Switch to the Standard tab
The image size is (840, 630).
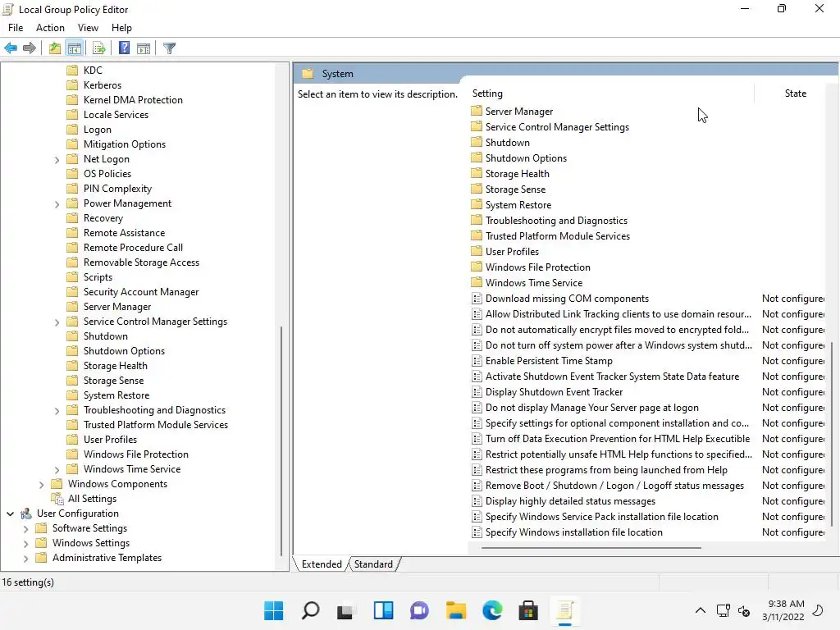tap(373, 564)
